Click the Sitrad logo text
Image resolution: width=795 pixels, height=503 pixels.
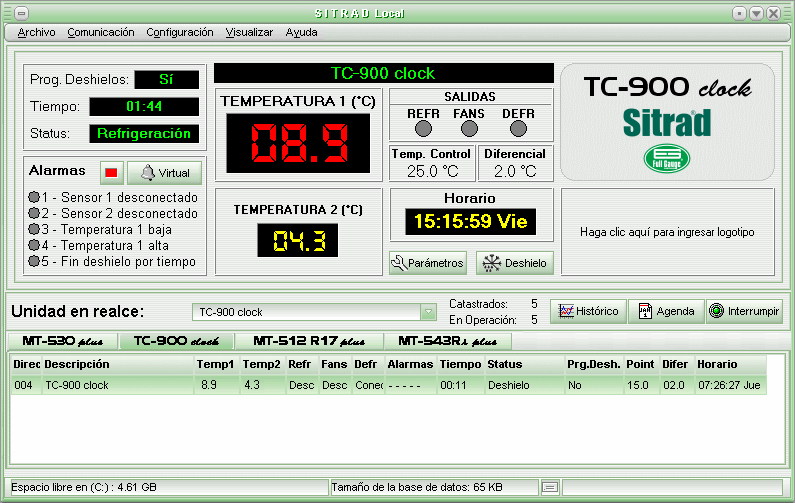(x=667, y=123)
